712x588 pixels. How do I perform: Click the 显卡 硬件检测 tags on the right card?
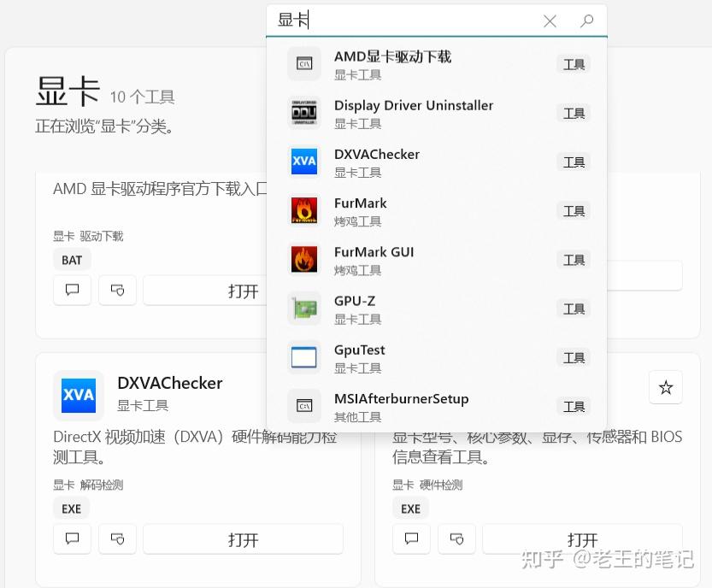[x=427, y=485]
